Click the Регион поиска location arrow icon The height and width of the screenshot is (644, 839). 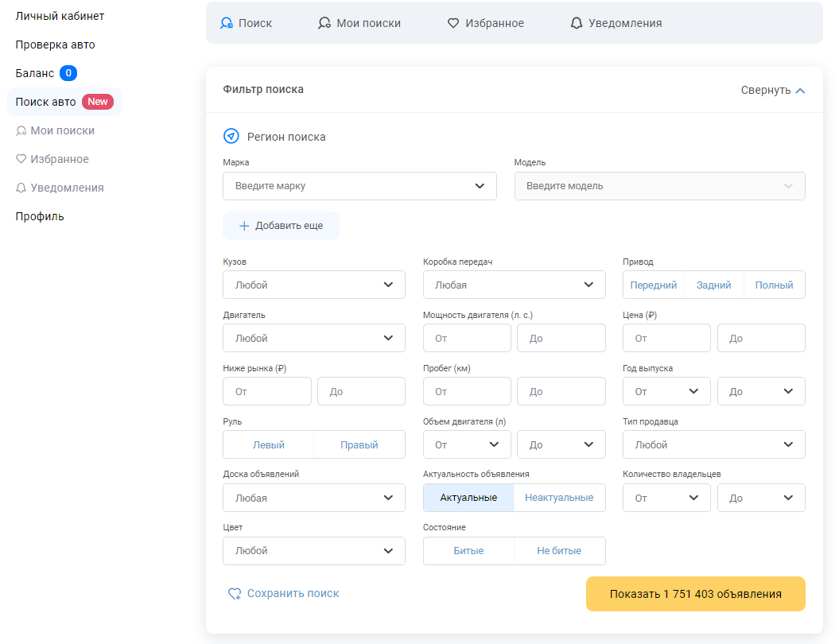click(x=231, y=137)
